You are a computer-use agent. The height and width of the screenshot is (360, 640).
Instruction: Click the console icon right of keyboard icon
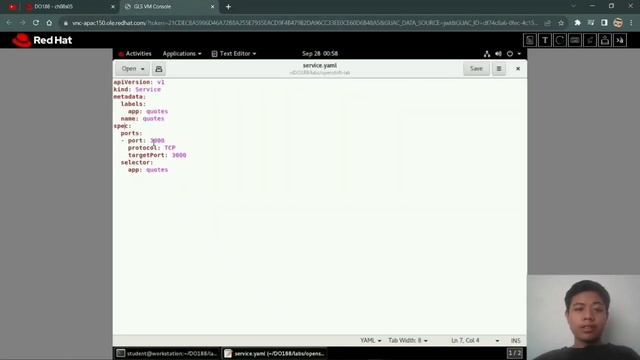pos(590,40)
